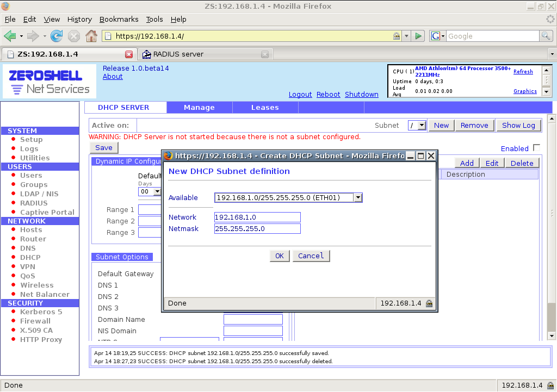Image resolution: width=557 pixels, height=392 pixels.
Task: Select the Manage tab
Action: click(199, 108)
